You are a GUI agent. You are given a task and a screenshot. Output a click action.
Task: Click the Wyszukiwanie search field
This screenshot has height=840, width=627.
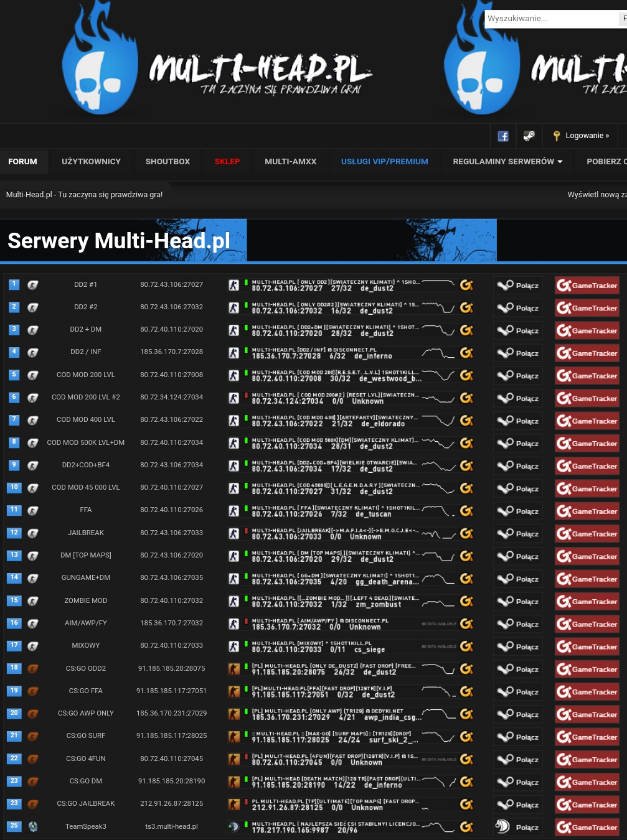pos(551,19)
